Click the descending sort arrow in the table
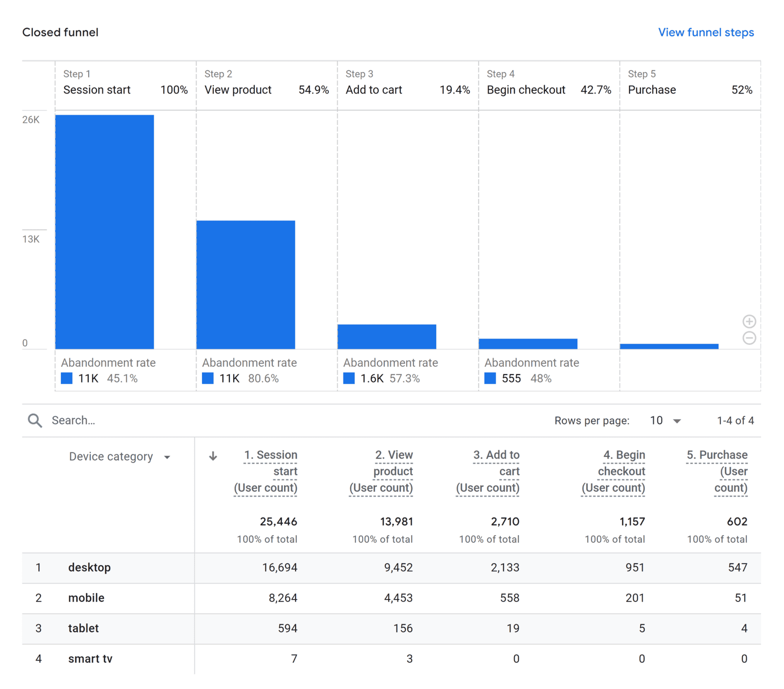This screenshot has width=784, height=689. pos(213,455)
